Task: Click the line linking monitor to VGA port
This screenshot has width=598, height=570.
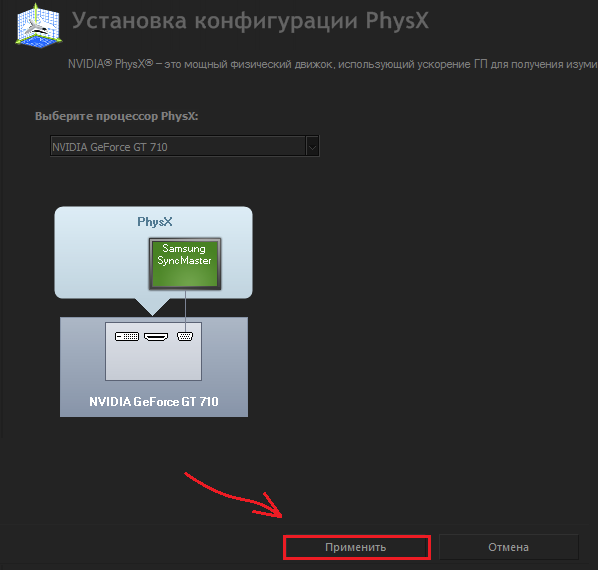Action: tap(186, 311)
